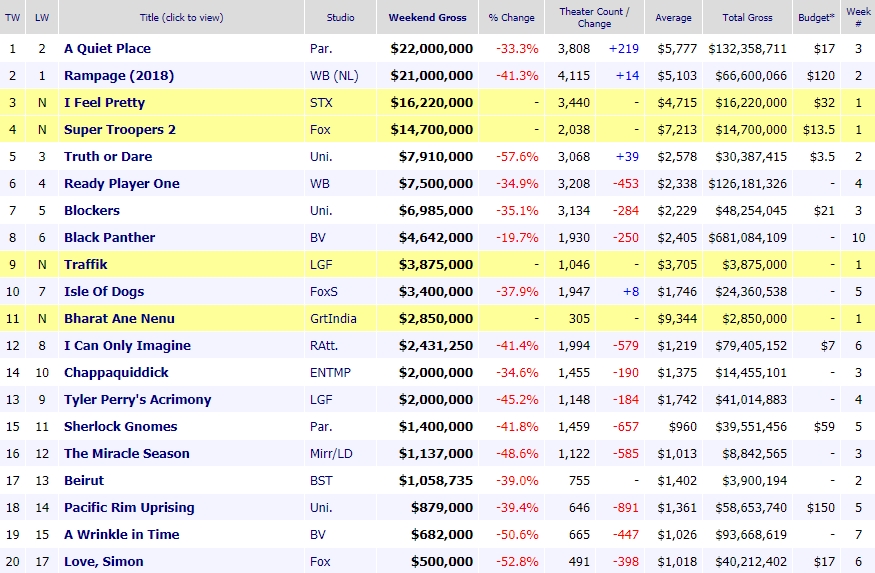
Task: Open the ENTMP studio link
Action: (x=330, y=372)
